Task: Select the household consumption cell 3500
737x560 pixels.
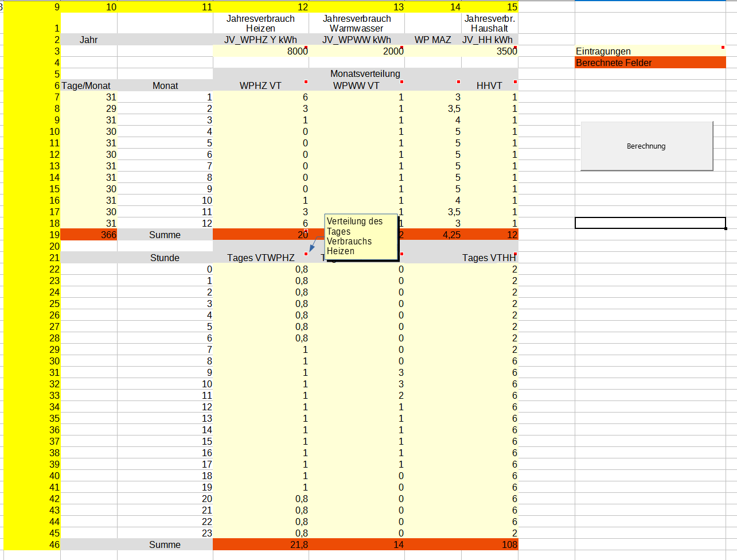Action: pos(490,51)
